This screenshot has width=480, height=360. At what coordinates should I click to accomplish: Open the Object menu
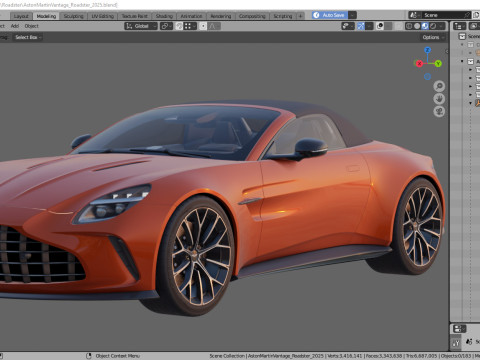[x=31, y=26]
